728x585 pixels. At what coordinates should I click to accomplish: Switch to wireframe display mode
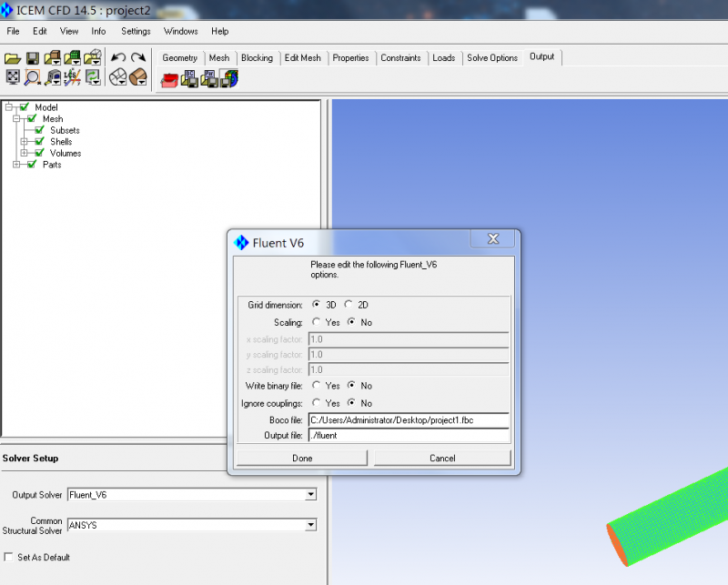pos(118,77)
